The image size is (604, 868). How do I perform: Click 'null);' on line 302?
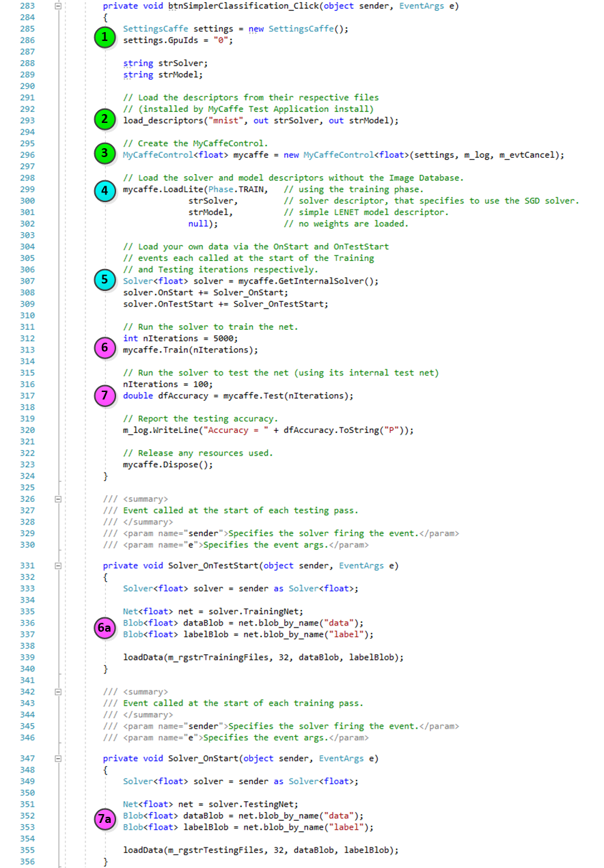click(x=203, y=223)
